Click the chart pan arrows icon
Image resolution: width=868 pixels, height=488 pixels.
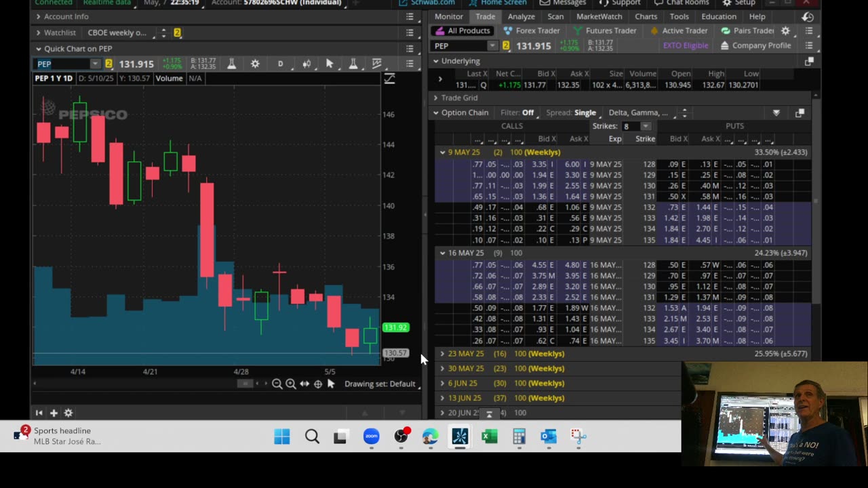tap(304, 384)
